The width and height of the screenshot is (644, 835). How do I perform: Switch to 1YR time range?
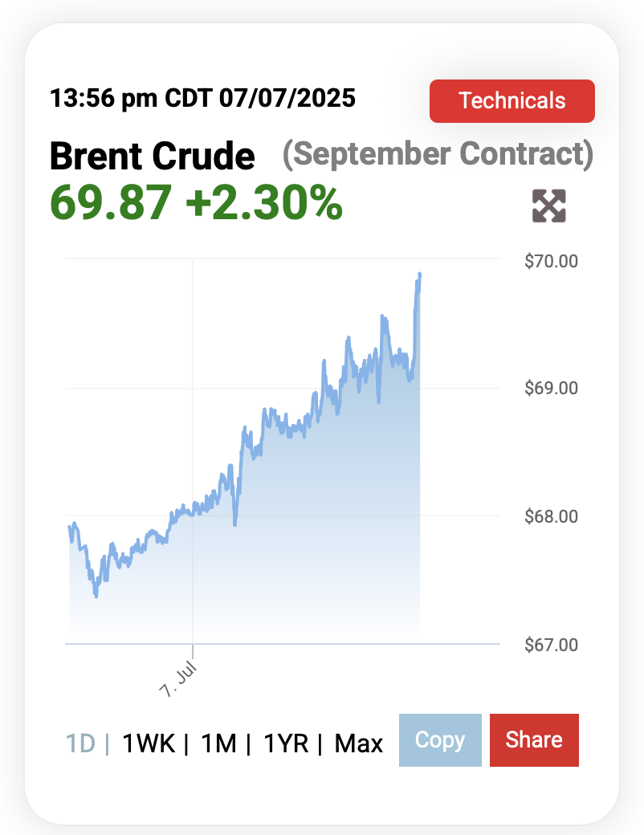[286, 743]
